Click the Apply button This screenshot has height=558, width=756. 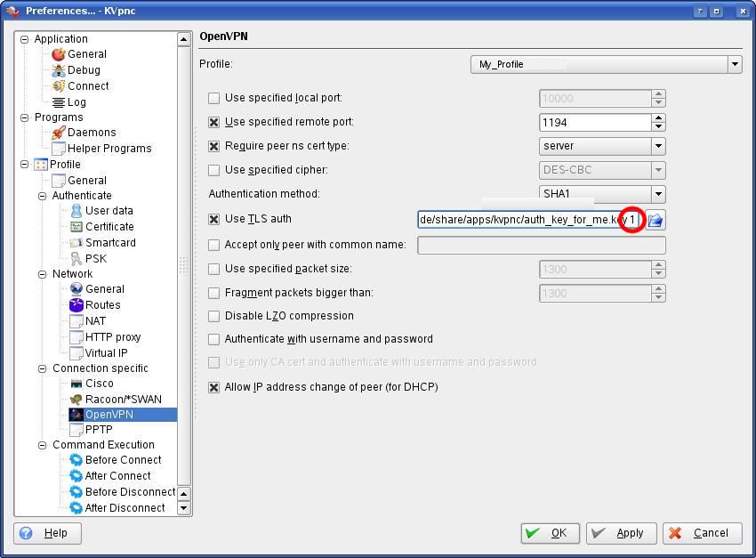click(622, 533)
